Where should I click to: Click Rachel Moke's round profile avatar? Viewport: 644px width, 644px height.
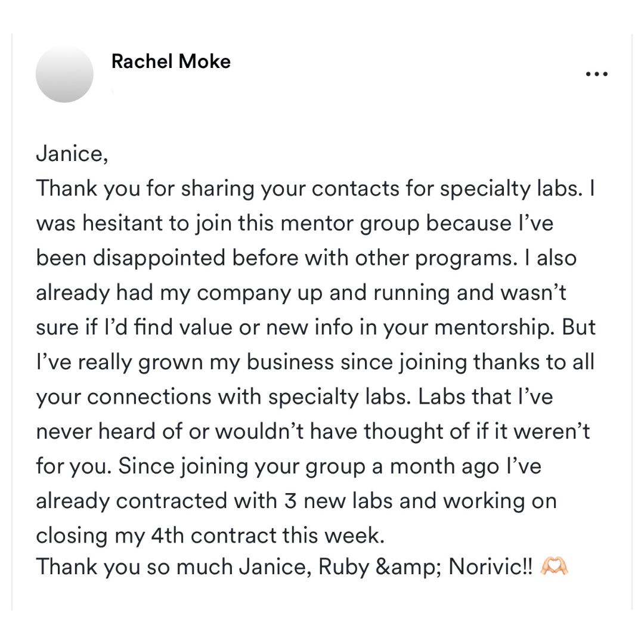coord(64,74)
